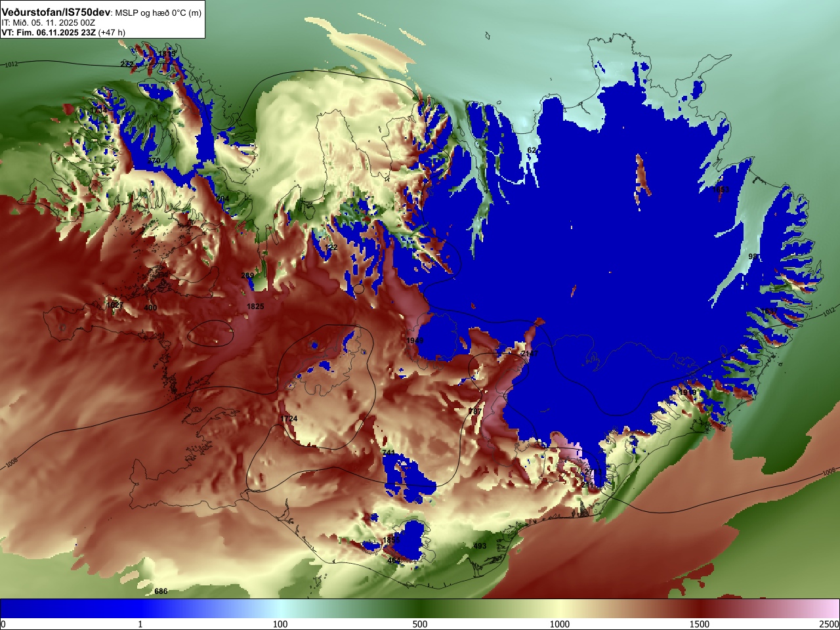Image resolution: width=840 pixels, height=630 pixels.
Task: Click the '0' label on the colour scale
Action: [3, 624]
